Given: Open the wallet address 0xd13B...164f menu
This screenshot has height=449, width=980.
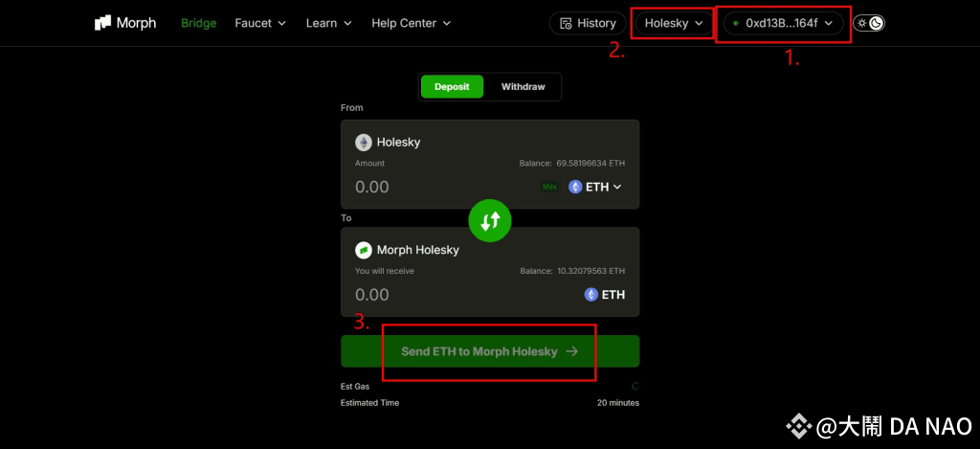Looking at the screenshot, I should pyautogui.click(x=784, y=23).
